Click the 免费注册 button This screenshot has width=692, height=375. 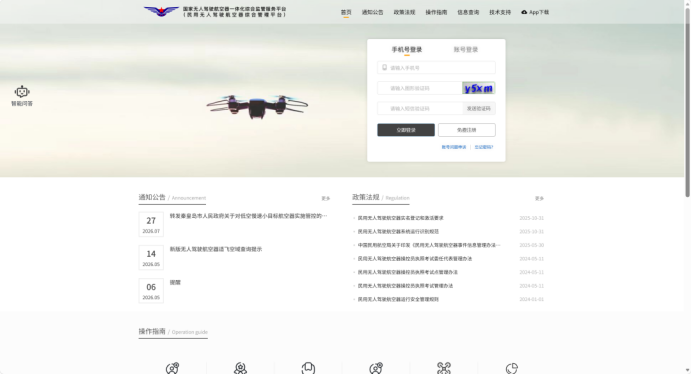pos(467,130)
